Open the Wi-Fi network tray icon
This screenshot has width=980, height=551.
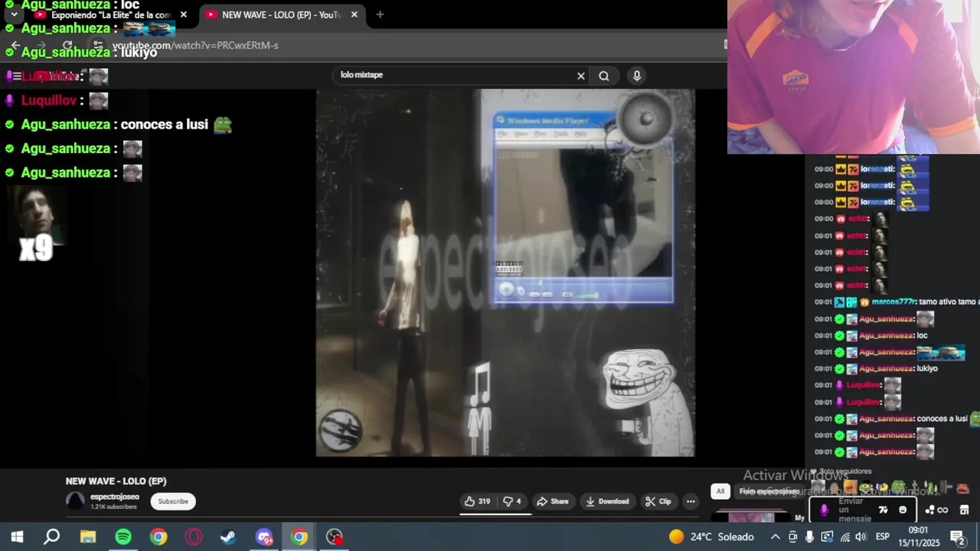click(x=844, y=536)
